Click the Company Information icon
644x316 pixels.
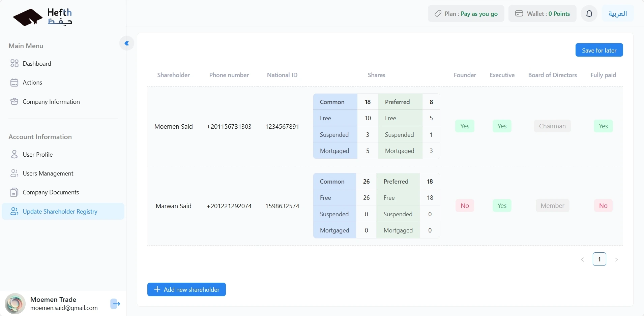click(x=14, y=102)
